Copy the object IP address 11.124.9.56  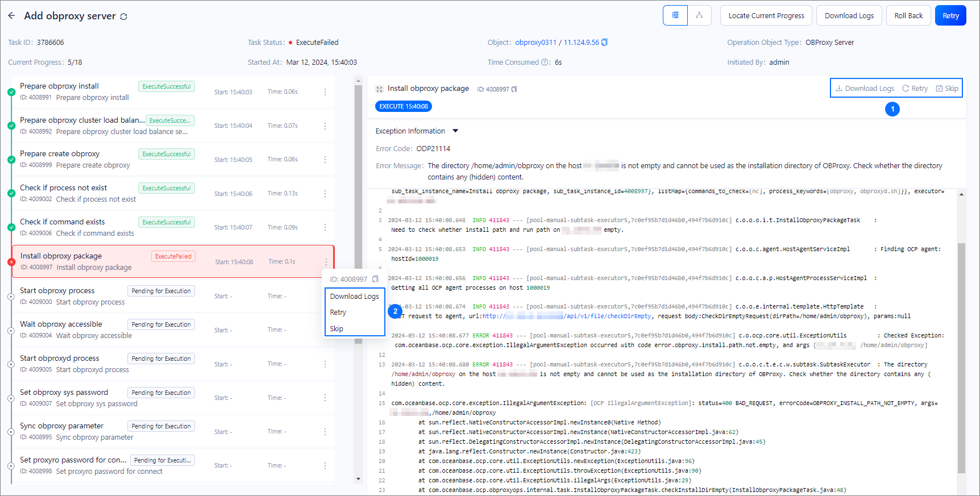click(x=604, y=43)
